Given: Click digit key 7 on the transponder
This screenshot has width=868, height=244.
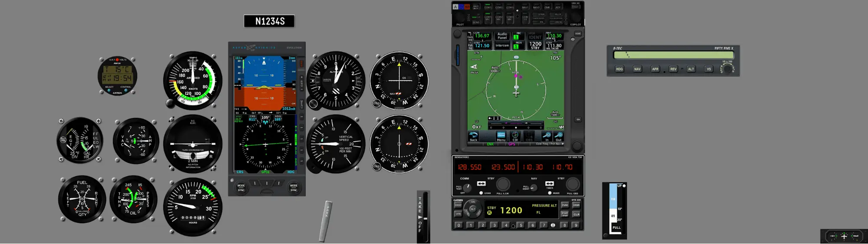Looking at the screenshot, I should (544, 225).
